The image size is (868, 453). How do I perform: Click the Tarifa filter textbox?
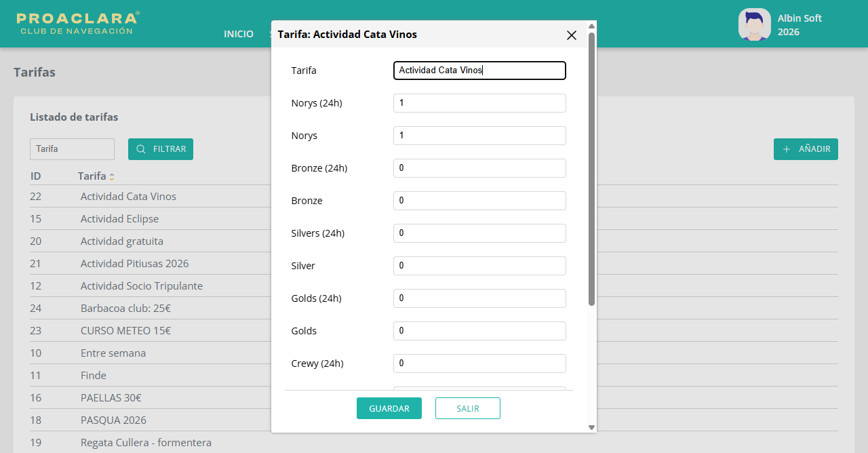tap(72, 149)
